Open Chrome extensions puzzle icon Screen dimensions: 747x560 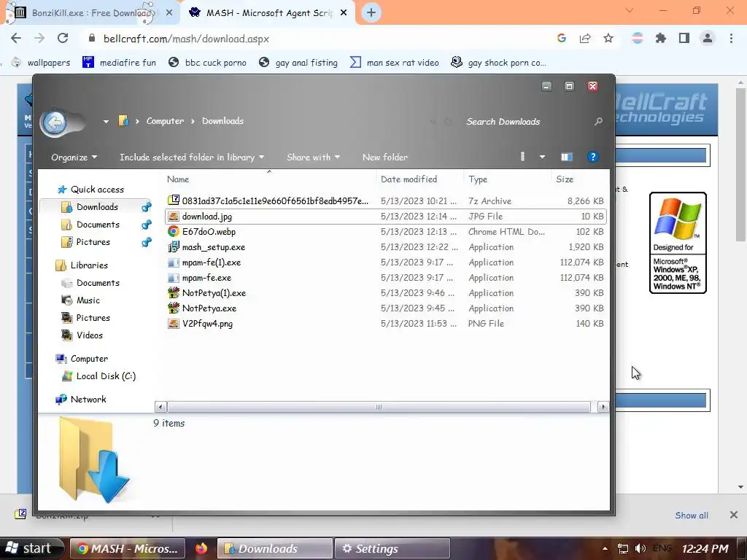(661, 38)
